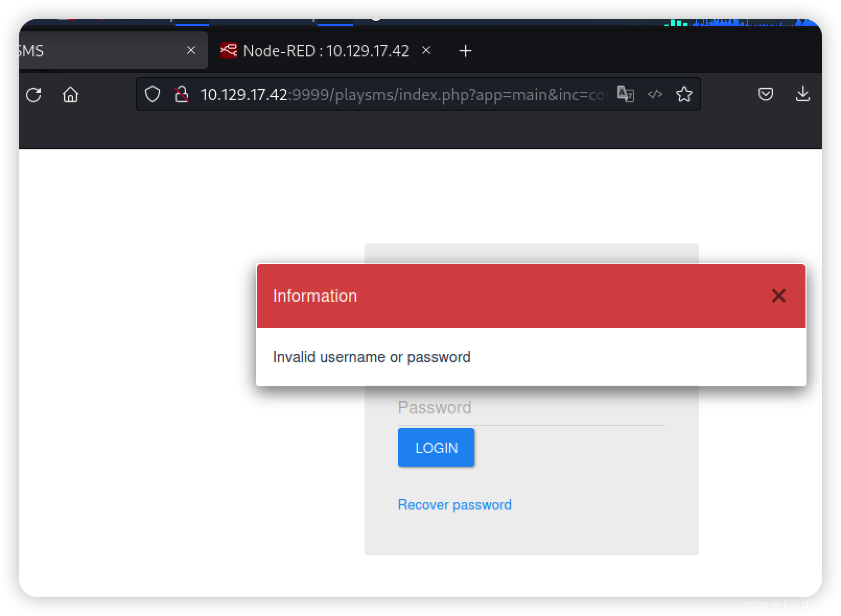The height and width of the screenshot is (616, 841).
Task: Click the code view icon in address bar
Action: point(655,94)
